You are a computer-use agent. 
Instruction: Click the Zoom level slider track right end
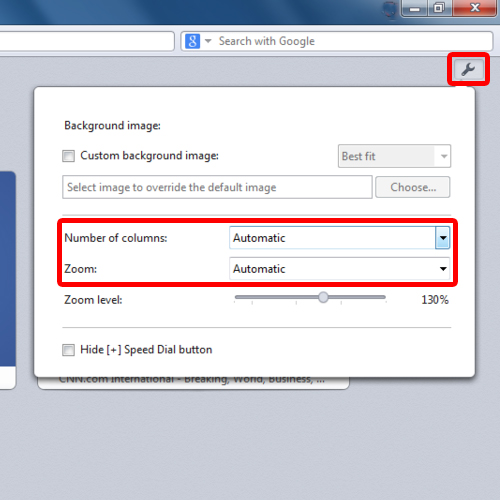(383, 297)
